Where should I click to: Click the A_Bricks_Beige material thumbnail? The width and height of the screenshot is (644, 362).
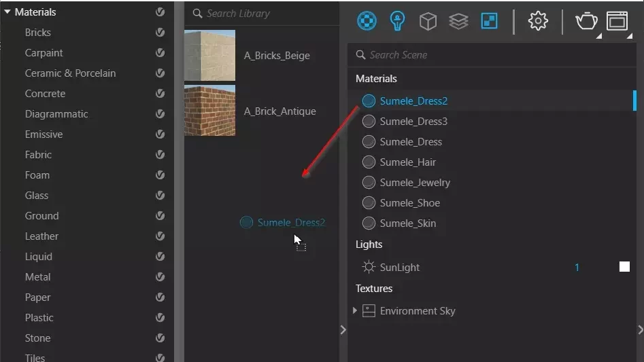[x=210, y=55]
